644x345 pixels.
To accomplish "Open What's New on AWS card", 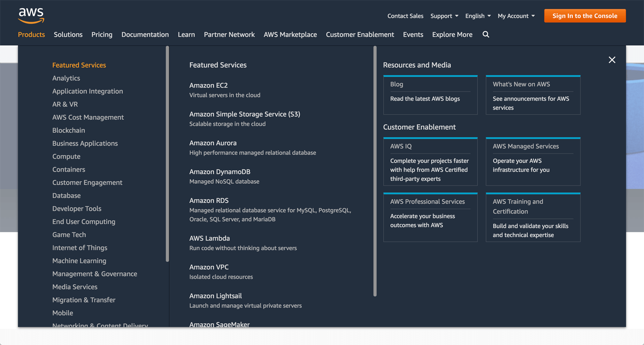I will 533,95.
